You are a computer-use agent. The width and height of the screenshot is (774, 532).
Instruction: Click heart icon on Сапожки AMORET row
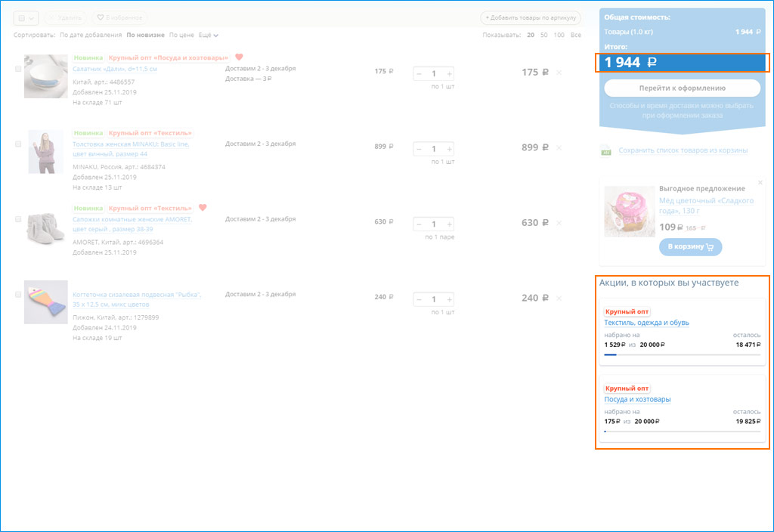[x=203, y=208]
